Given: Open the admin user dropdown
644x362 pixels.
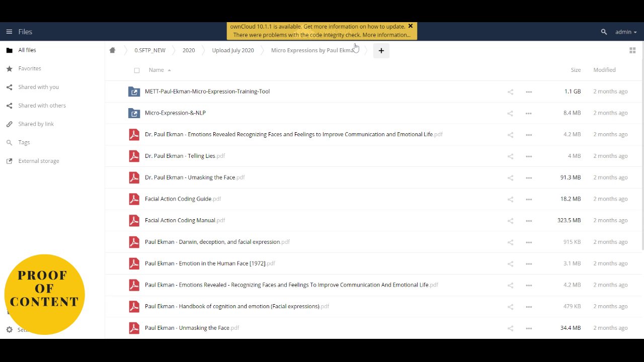Looking at the screenshot, I should pos(626,32).
